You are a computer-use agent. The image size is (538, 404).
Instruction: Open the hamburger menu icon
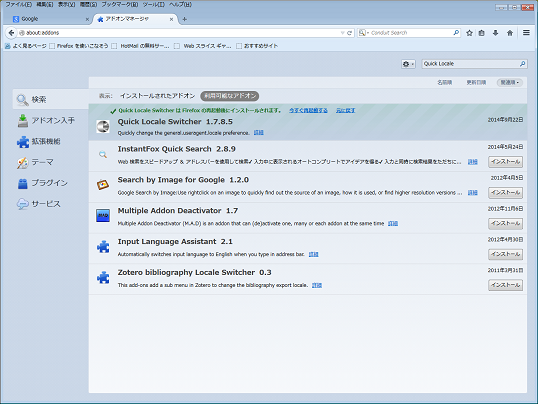click(526, 33)
